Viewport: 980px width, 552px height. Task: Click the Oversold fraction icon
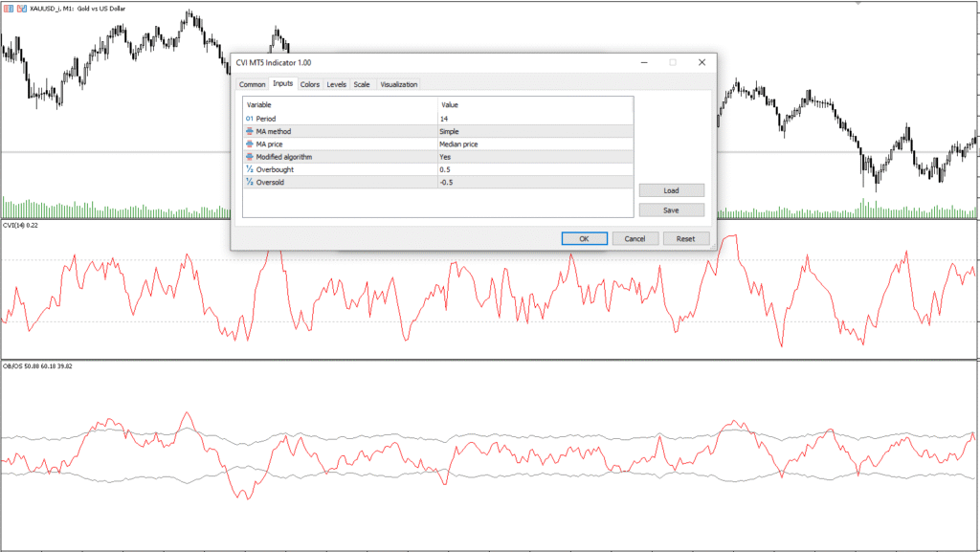coord(250,182)
